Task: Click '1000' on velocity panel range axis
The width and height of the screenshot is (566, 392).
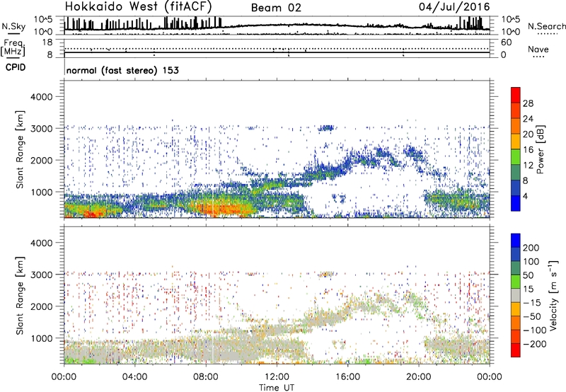Action: coord(41,338)
